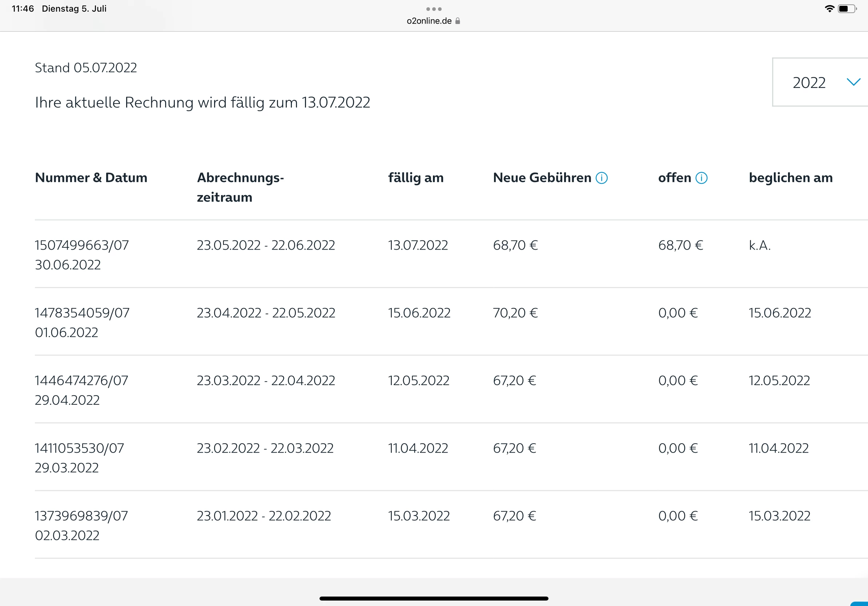The width and height of the screenshot is (868, 606).
Task: Click the chevron arrow in year selector
Action: click(x=853, y=82)
